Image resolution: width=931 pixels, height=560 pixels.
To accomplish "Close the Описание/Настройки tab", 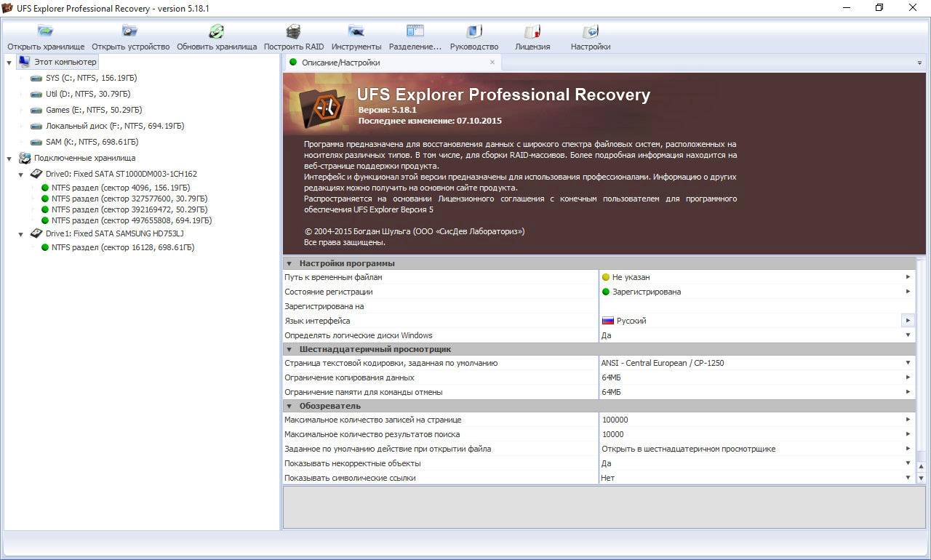I will click(492, 63).
